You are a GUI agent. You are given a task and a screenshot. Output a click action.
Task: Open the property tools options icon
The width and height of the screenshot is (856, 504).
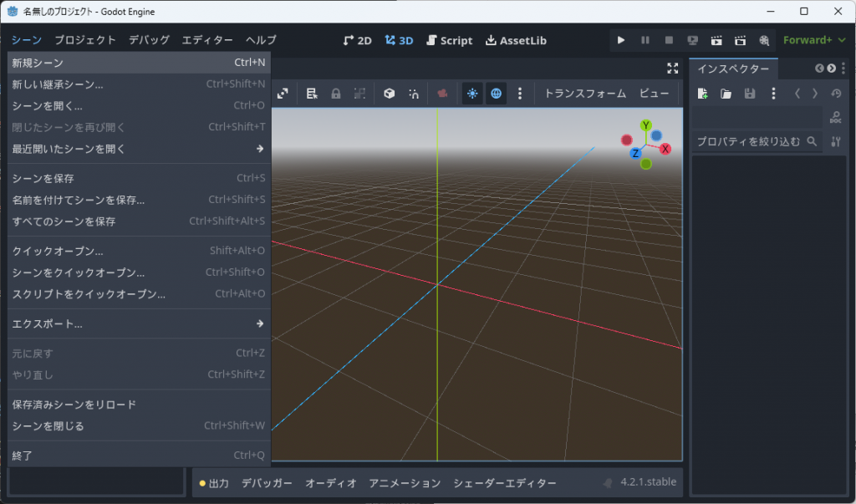[836, 141]
